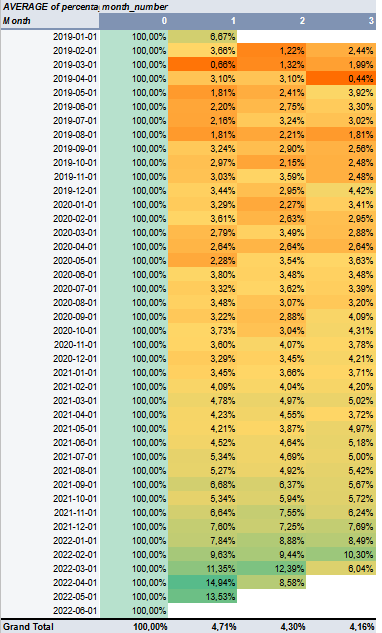
Task: Select the 5,94% cell for 2021-10-01
Action: pyautogui.click(x=272, y=499)
